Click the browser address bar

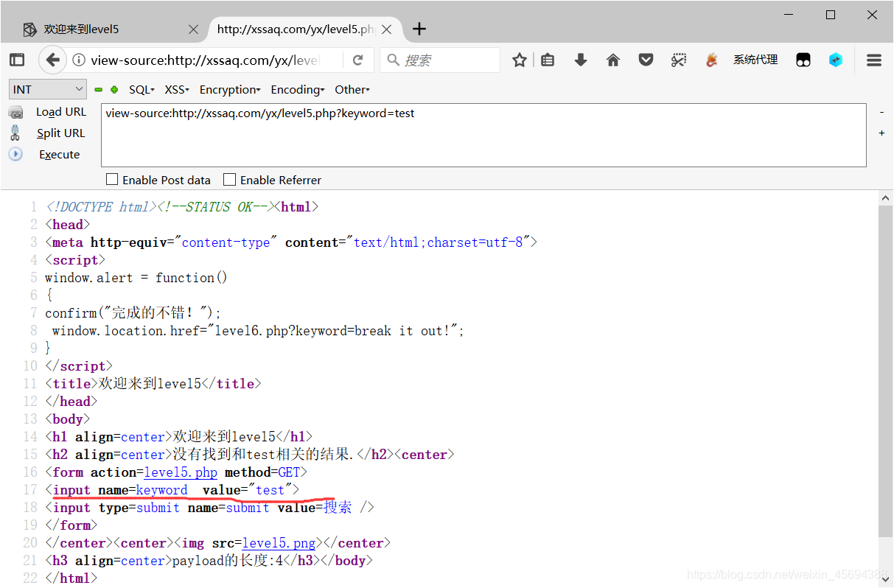(x=206, y=60)
